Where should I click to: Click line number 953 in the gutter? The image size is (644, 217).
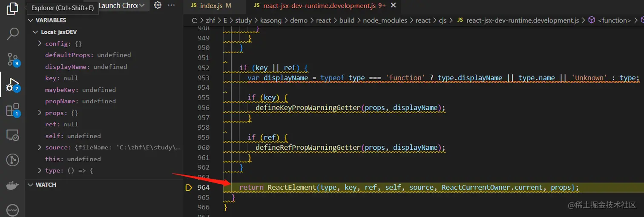tap(204, 78)
